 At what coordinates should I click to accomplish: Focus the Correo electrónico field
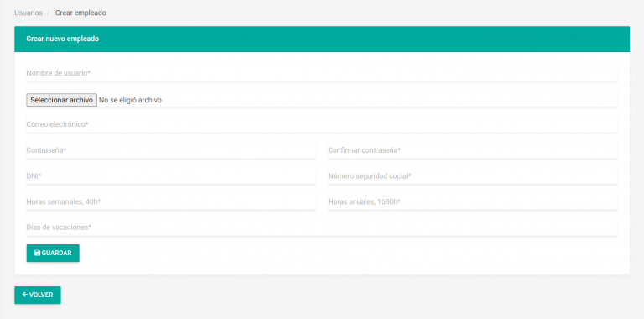(x=322, y=124)
